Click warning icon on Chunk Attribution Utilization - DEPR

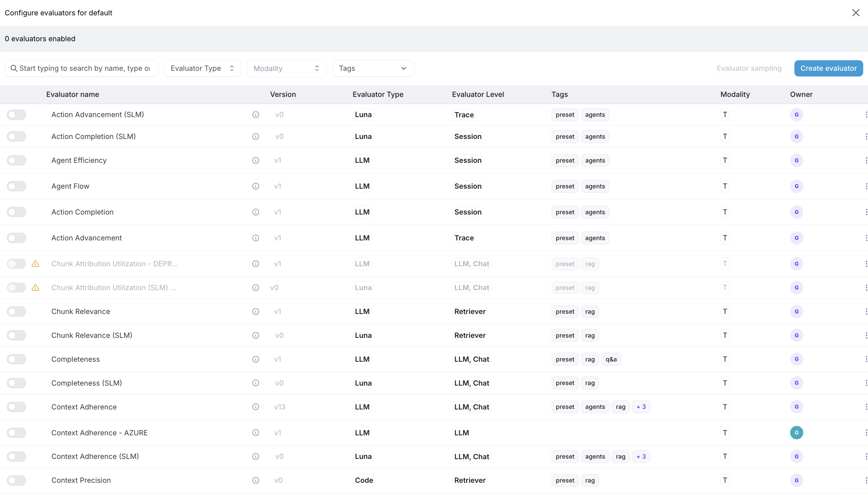coord(35,263)
